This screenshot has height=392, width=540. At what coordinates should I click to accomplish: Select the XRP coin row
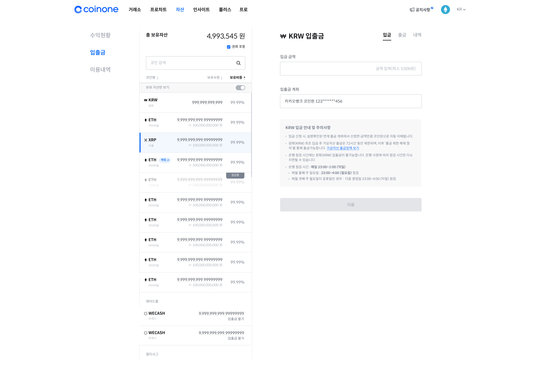point(195,143)
